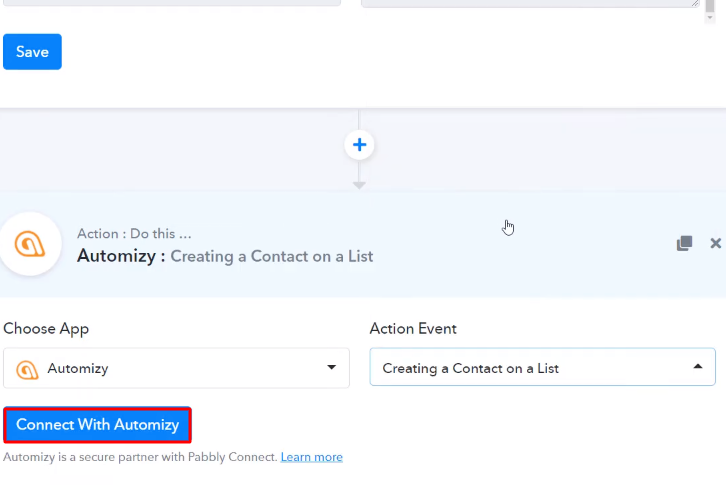Open the Choose App dropdown
Image resolution: width=726 pixels, height=500 pixels.
(x=176, y=368)
